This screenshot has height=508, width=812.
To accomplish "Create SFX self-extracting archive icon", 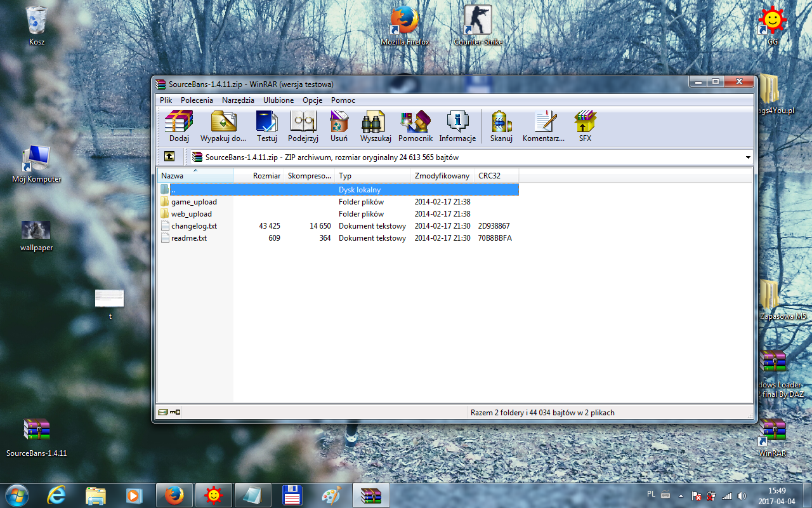I will coord(585,126).
